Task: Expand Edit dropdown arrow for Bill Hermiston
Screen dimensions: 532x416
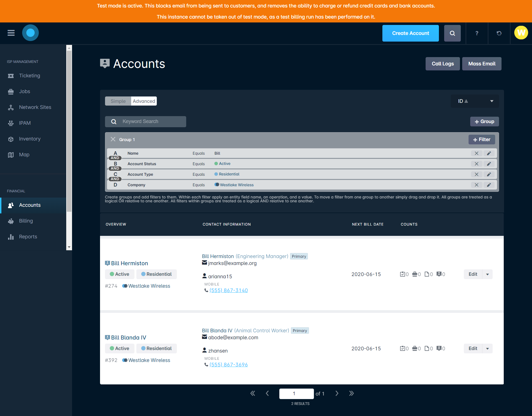Action: pyautogui.click(x=487, y=274)
